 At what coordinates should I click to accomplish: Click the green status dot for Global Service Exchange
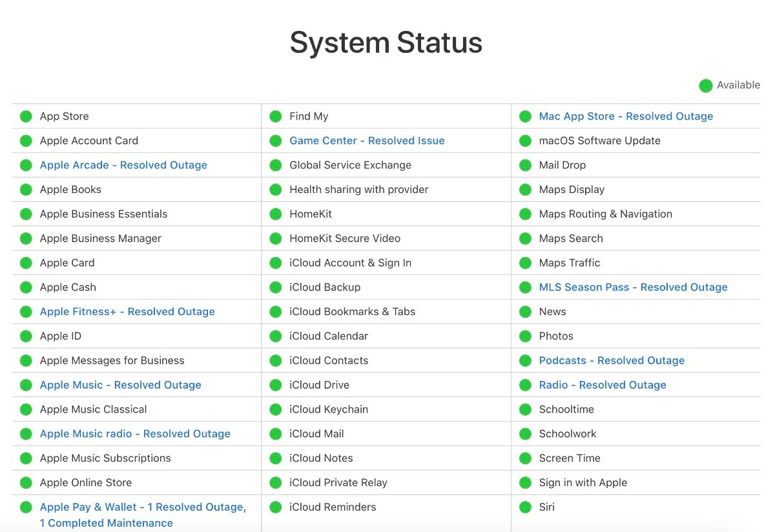point(276,165)
